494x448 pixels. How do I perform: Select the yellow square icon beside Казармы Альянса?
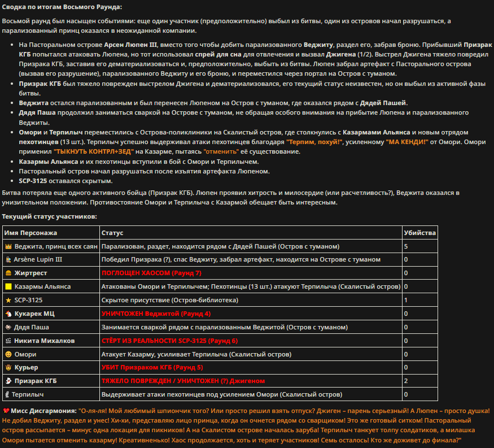(x=8, y=286)
